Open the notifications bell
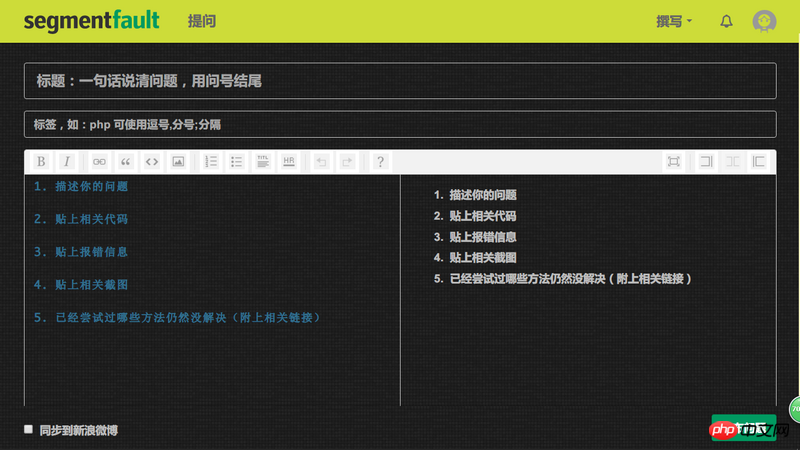 pos(726,21)
